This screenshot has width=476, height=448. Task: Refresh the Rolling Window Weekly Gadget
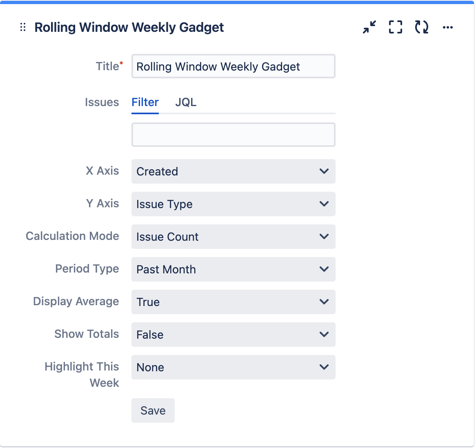[x=421, y=27]
